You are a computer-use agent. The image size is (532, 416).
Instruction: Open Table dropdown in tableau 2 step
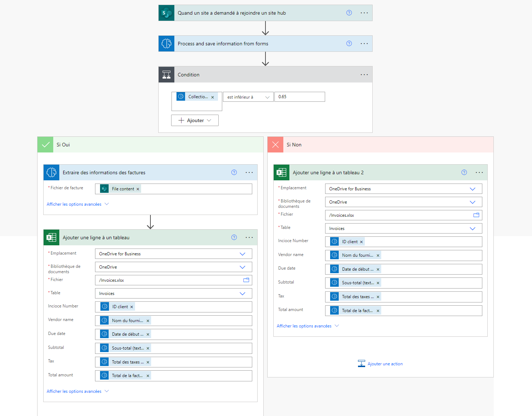click(404, 229)
